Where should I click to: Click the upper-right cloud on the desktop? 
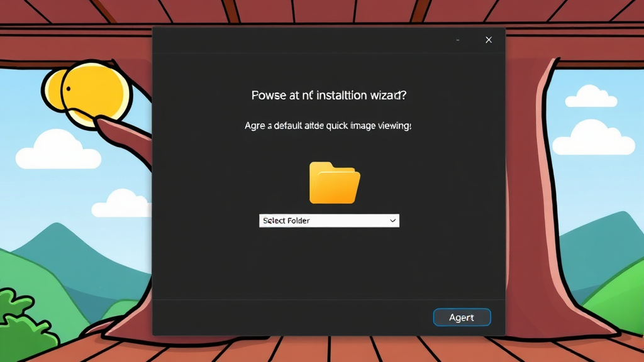591,97
